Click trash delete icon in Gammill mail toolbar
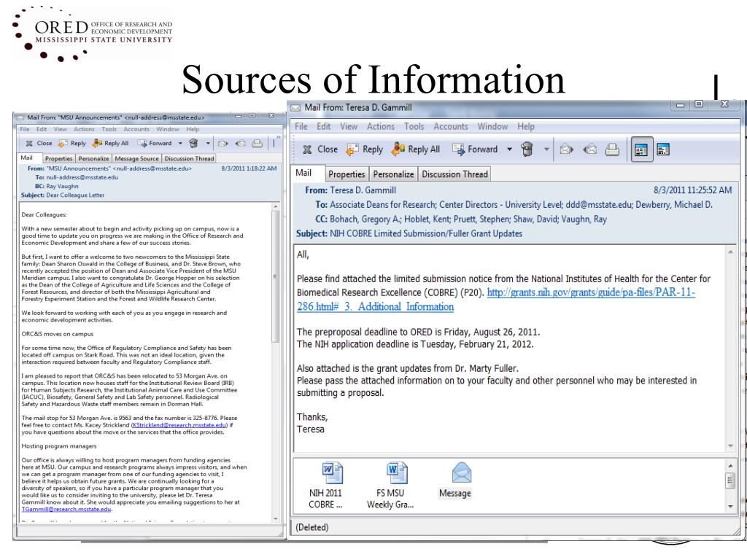 527,149
